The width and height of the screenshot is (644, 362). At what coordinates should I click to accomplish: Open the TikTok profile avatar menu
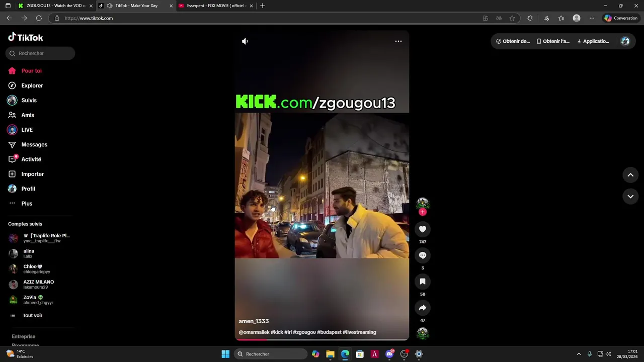coord(625,41)
